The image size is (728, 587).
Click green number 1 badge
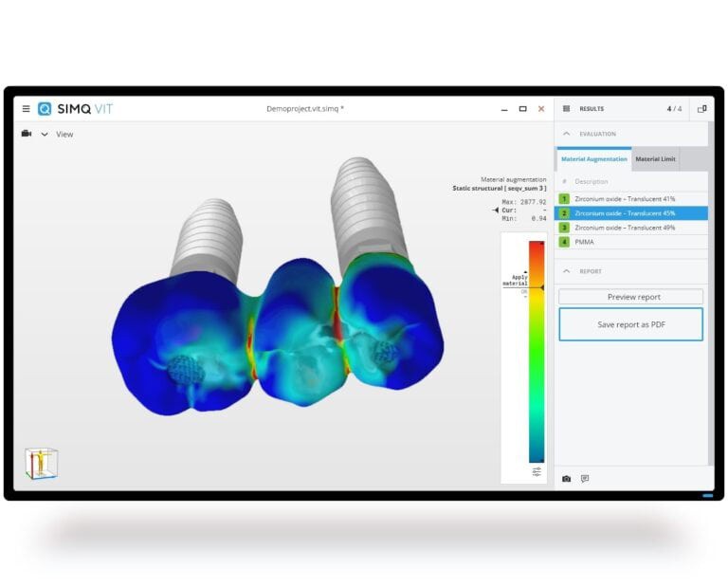pos(564,199)
